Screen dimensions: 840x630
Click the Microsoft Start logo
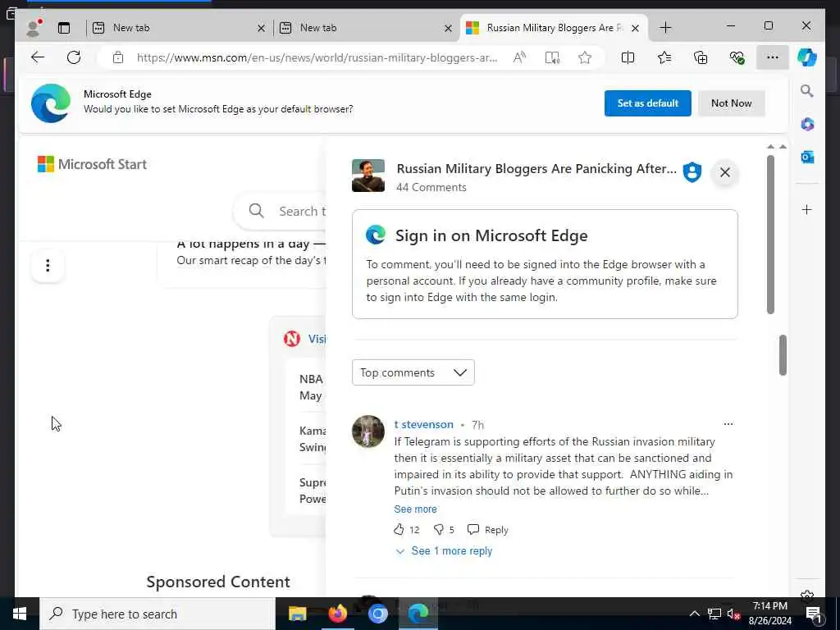click(92, 164)
